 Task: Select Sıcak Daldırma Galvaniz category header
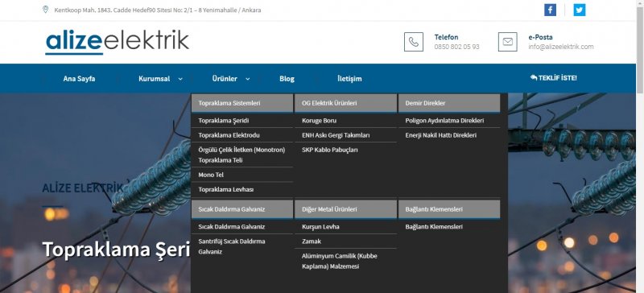[242, 209]
